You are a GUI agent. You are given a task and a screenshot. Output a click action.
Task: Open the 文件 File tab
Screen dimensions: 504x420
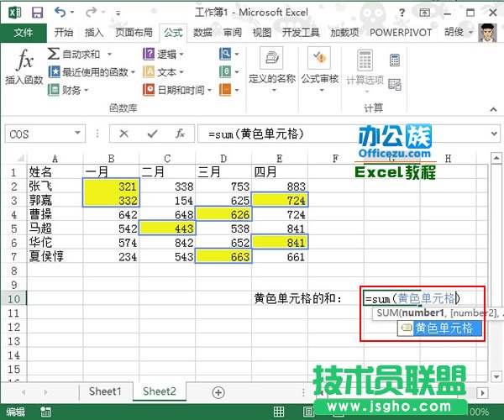(24, 33)
